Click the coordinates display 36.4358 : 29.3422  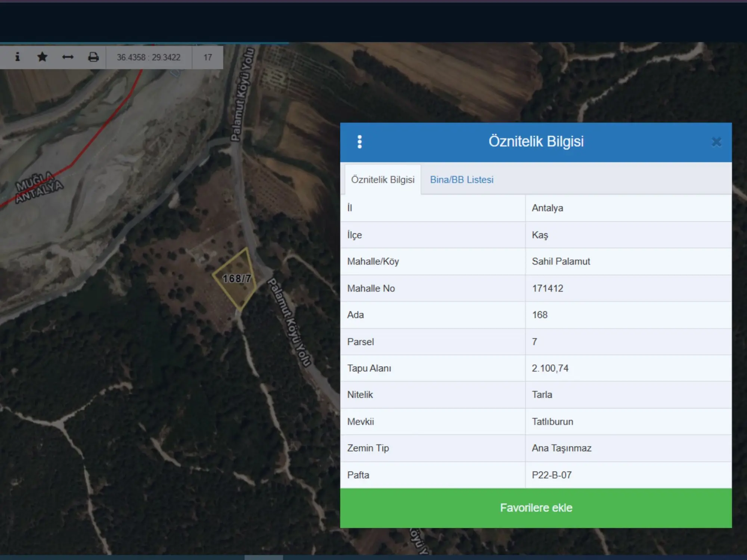pos(149,57)
